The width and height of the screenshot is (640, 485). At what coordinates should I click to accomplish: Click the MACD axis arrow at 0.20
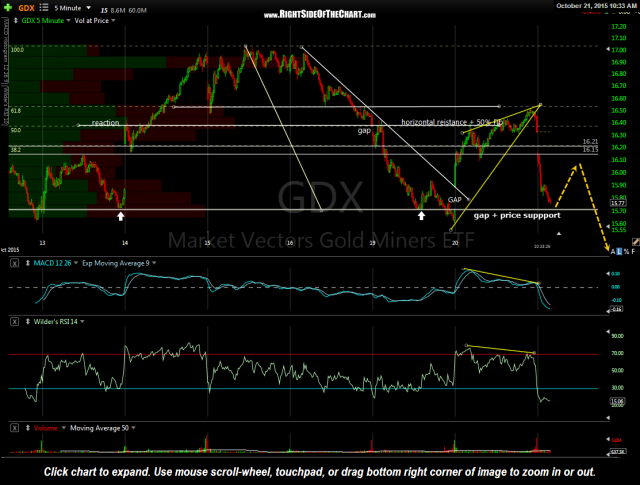pos(608,274)
